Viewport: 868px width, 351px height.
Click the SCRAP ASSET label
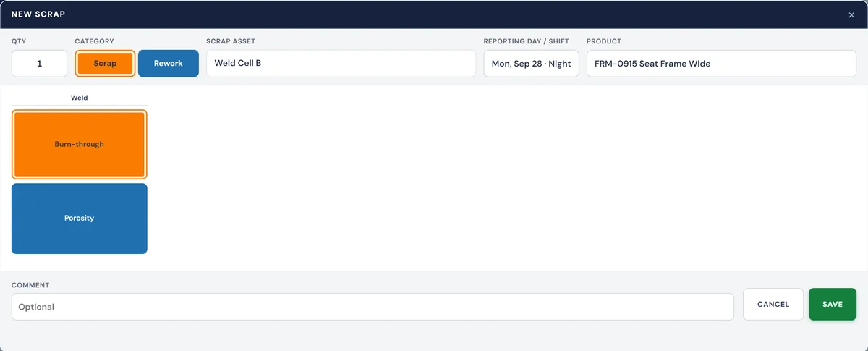[231, 41]
